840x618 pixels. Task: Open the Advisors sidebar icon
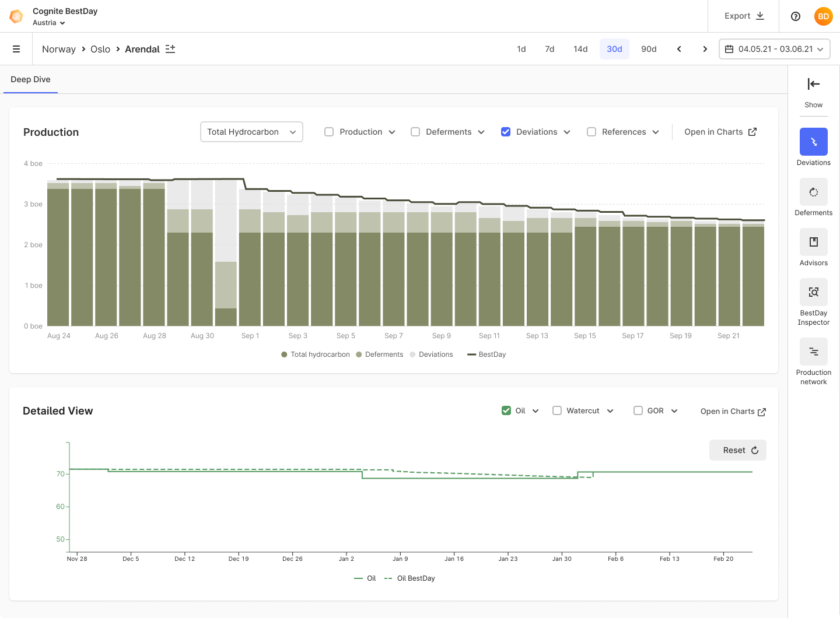tap(814, 242)
